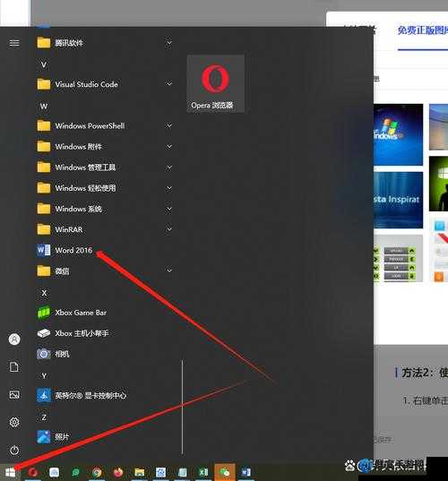Open Firefox from the taskbar
The width and height of the screenshot is (448, 481).
(118, 472)
